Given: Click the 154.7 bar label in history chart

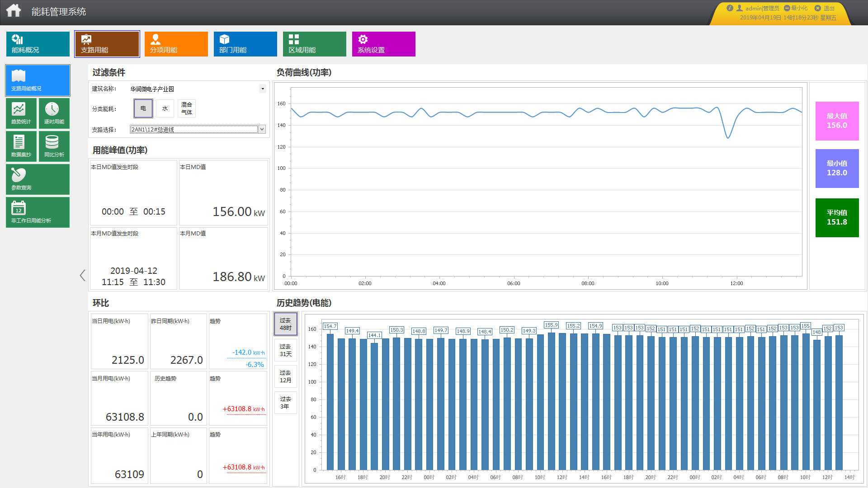Looking at the screenshot, I should click(330, 326).
